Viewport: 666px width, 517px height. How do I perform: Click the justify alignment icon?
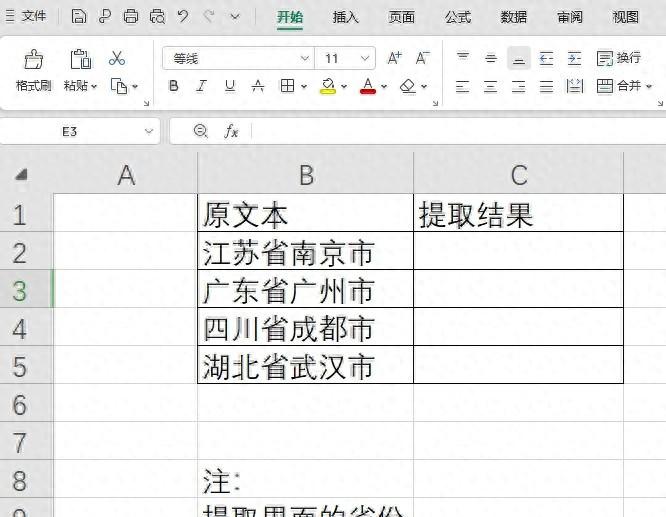[x=546, y=87]
